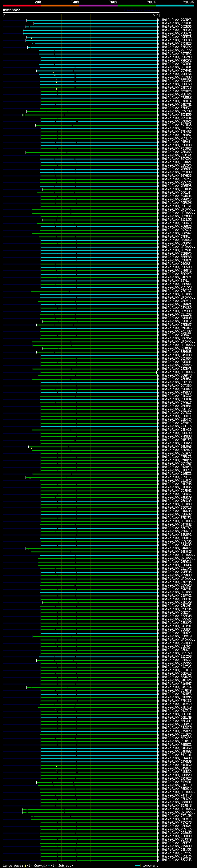Select the UniRef100_A5Y7V8 label
Image resolution: width=197 pixels, height=868 pixels.
pos(177,287)
